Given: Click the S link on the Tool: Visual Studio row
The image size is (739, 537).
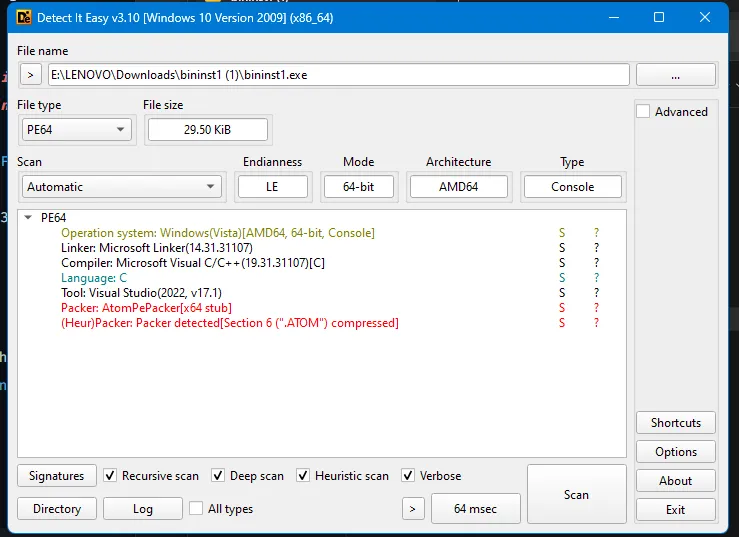Looking at the screenshot, I should point(562,293).
